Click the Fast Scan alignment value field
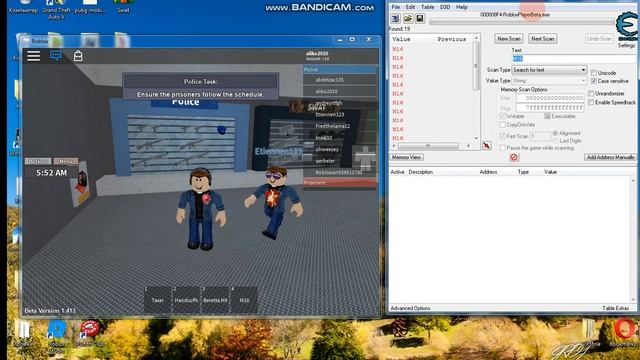640x360 pixels. pyautogui.click(x=540, y=136)
